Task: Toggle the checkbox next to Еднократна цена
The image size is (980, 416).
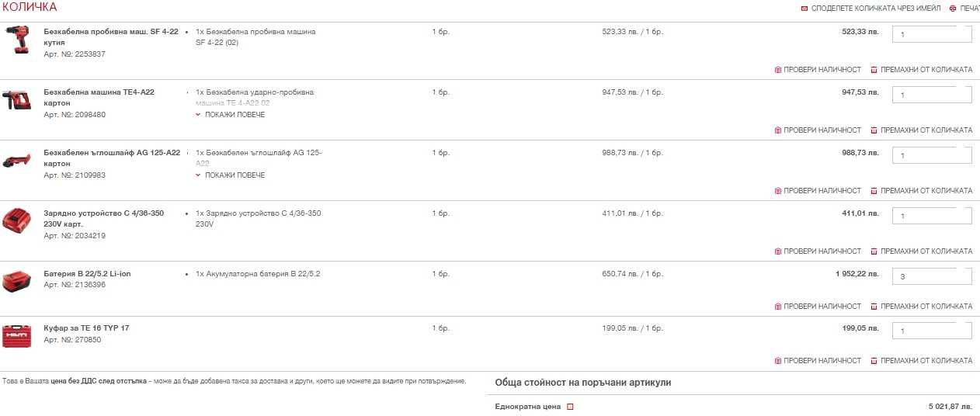Action: [570, 407]
